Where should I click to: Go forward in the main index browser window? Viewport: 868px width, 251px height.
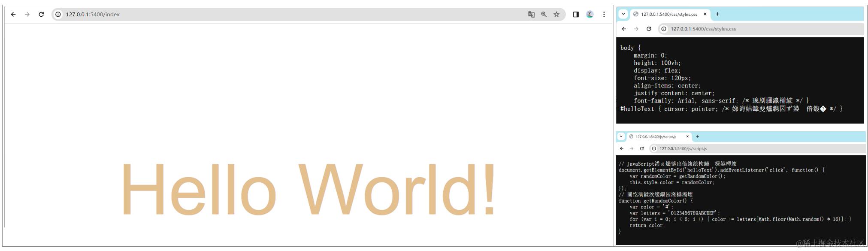(x=27, y=14)
